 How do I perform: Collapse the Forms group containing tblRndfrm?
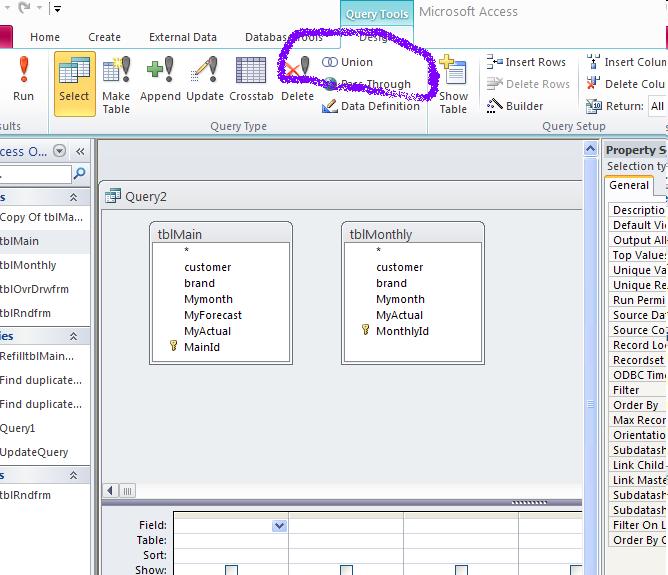point(73,475)
